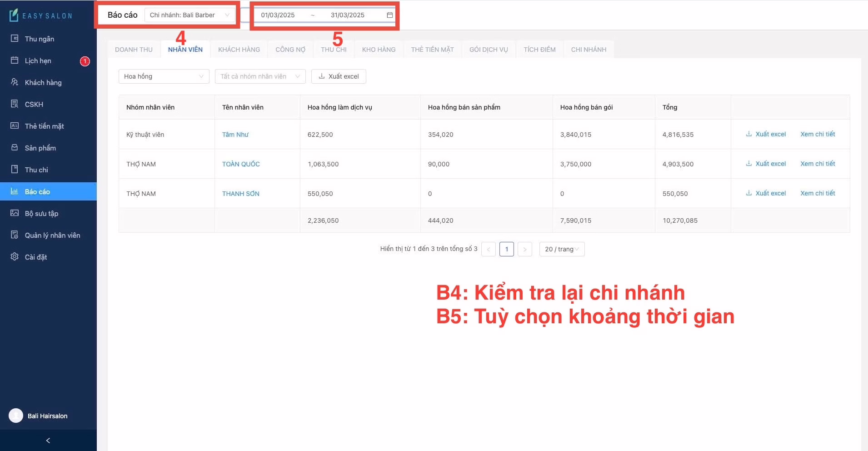Click value 4,903,500 in Tổng column
868x451 pixels.
(x=678, y=164)
